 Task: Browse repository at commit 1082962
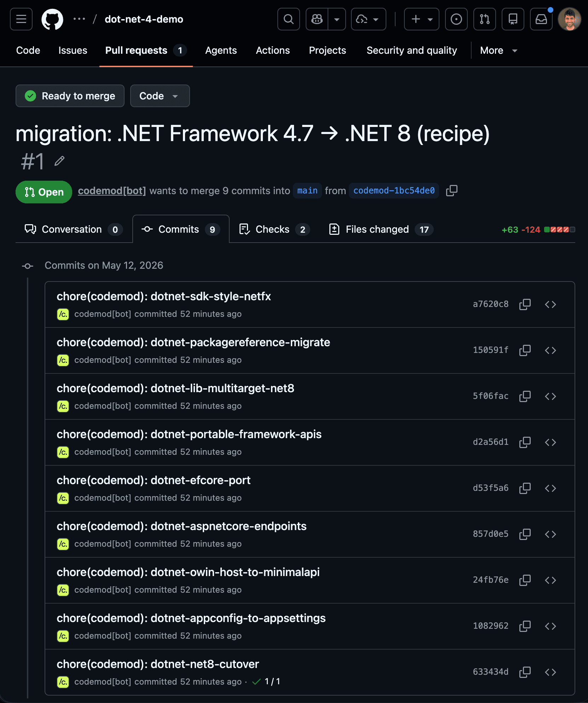(x=550, y=626)
